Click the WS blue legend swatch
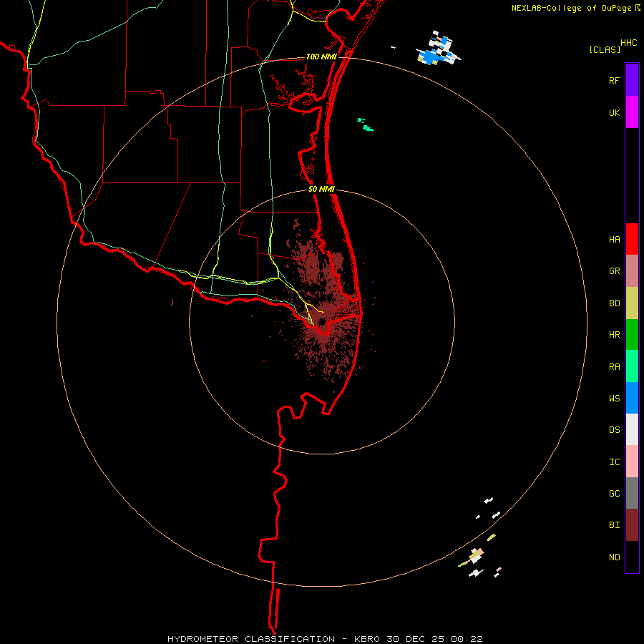 tap(632, 398)
